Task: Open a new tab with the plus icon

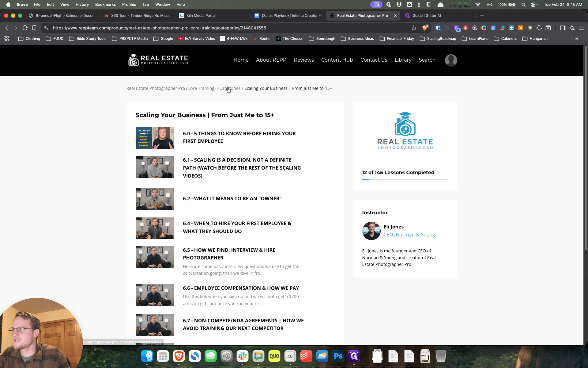Action: click(482, 16)
